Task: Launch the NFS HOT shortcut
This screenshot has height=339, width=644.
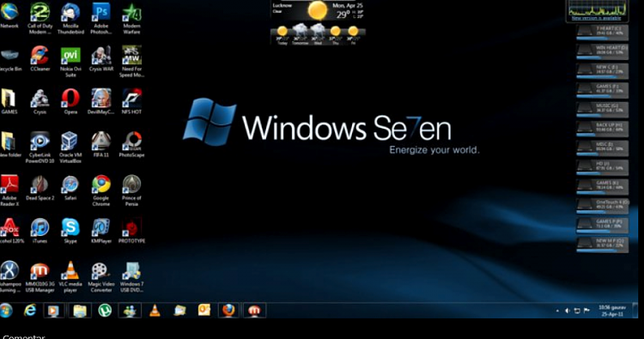Action: pyautogui.click(x=131, y=102)
